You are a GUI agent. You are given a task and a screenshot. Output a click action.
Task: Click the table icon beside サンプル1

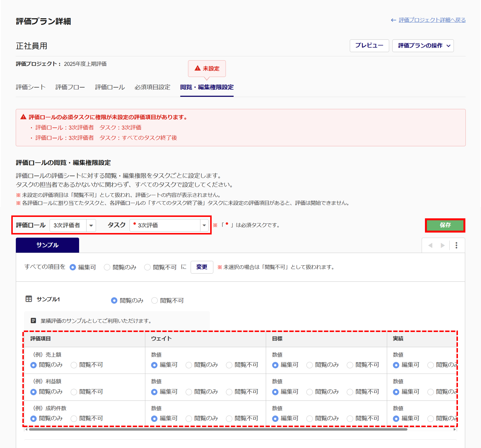29,299
